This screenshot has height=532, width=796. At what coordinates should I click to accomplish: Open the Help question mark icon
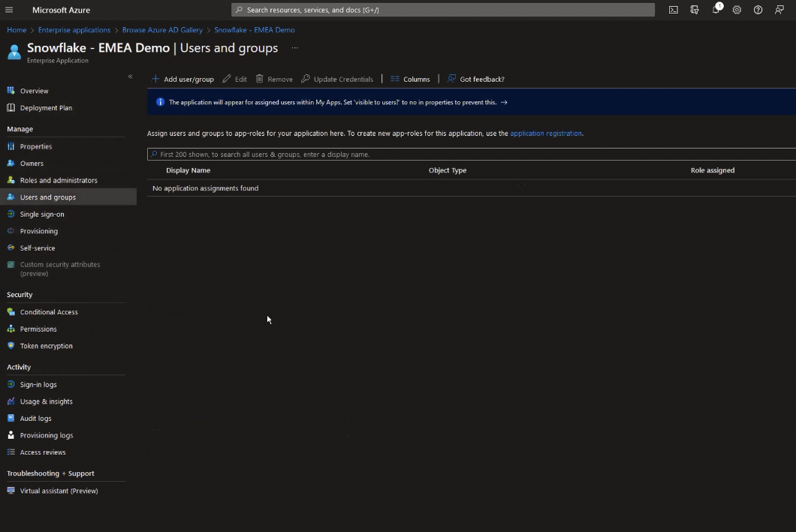coord(758,10)
